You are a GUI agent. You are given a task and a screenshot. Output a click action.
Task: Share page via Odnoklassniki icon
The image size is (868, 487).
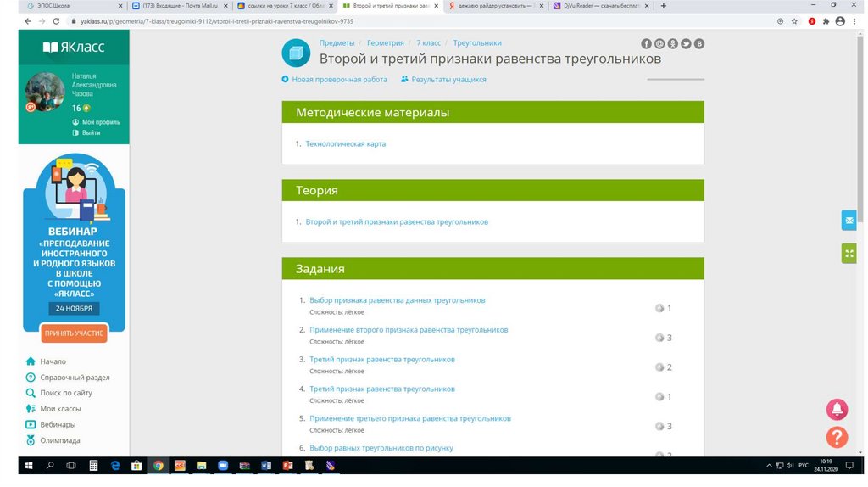(672, 44)
